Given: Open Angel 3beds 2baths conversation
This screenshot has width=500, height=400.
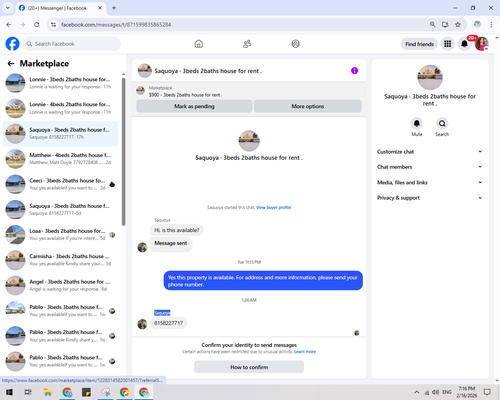Looking at the screenshot, I should [x=60, y=285].
